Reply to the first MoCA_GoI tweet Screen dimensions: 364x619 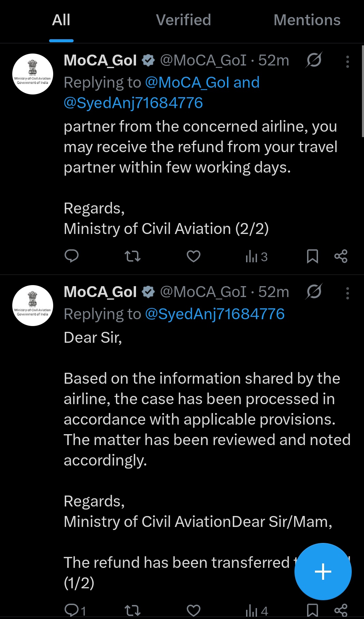coord(72,256)
